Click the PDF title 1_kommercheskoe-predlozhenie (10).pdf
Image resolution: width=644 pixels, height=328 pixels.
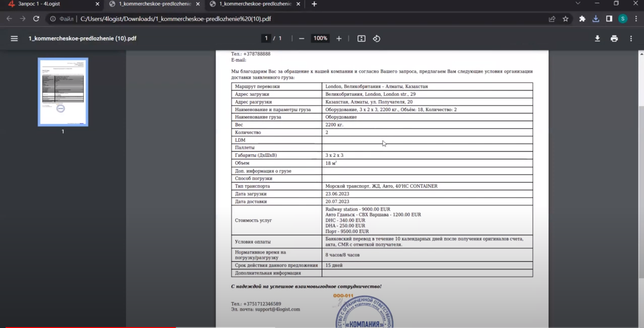[83, 38]
